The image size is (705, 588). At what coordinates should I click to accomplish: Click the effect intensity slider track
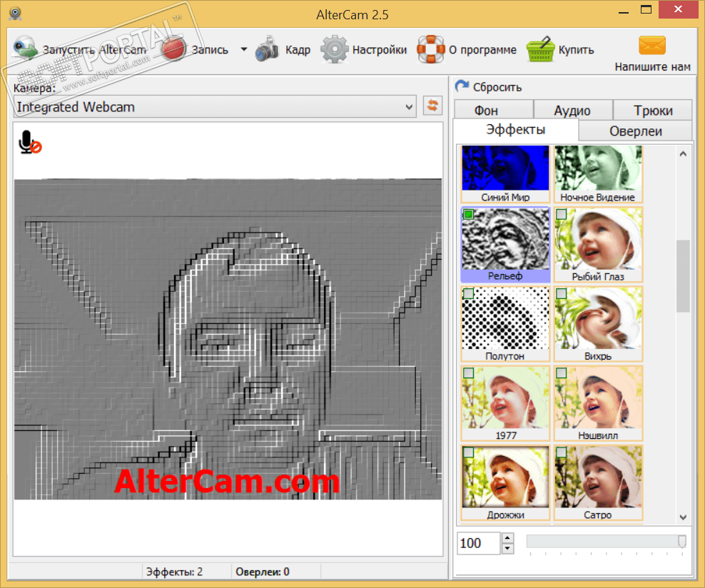click(x=606, y=541)
